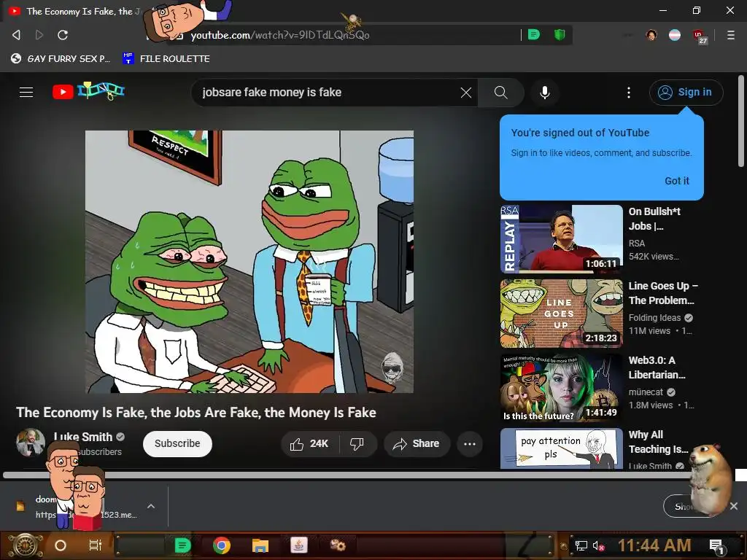Click the video title 'The Economy Is Fake...'
Screen dimensions: 747x560
(x=196, y=413)
